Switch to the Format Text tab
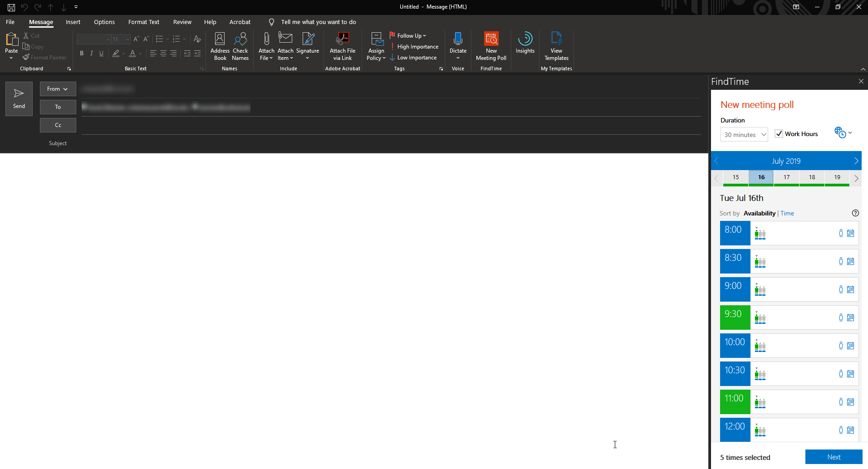This screenshot has width=868, height=469. tap(144, 22)
